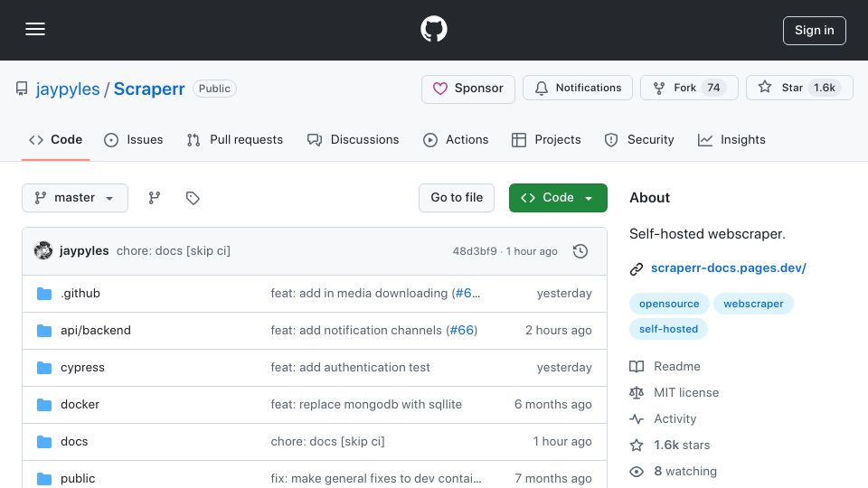The width and height of the screenshot is (868, 488).
Task: Open the Issues tab
Action: pyautogui.click(x=134, y=140)
